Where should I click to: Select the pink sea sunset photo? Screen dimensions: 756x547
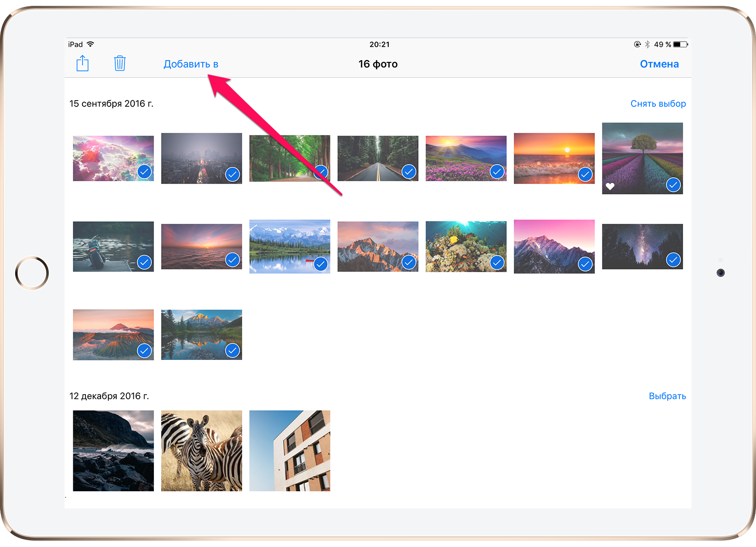[x=202, y=247]
